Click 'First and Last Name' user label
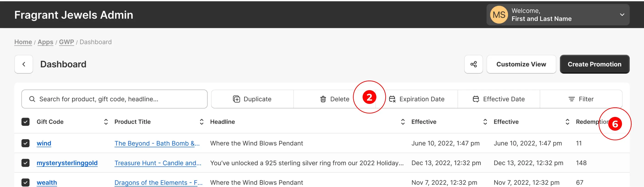Viewport: 644px width, 187px height. (541, 19)
